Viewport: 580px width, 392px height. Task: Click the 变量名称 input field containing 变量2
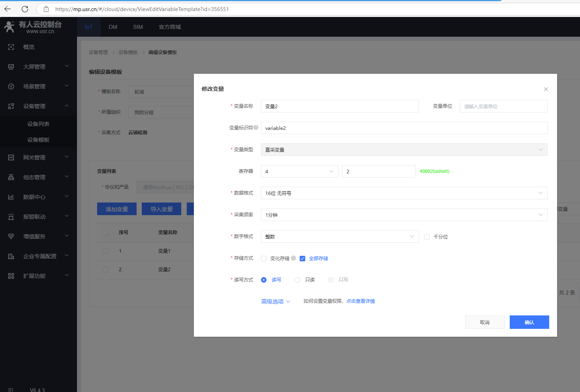(340, 106)
